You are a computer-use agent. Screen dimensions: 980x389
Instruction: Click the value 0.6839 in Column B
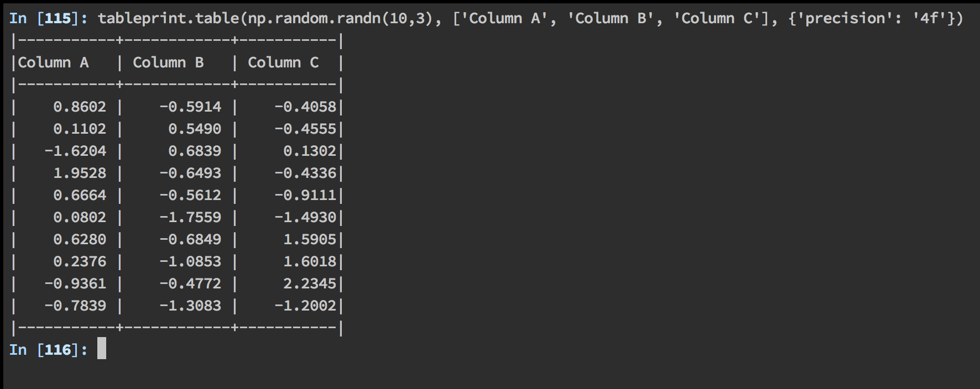click(195, 151)
